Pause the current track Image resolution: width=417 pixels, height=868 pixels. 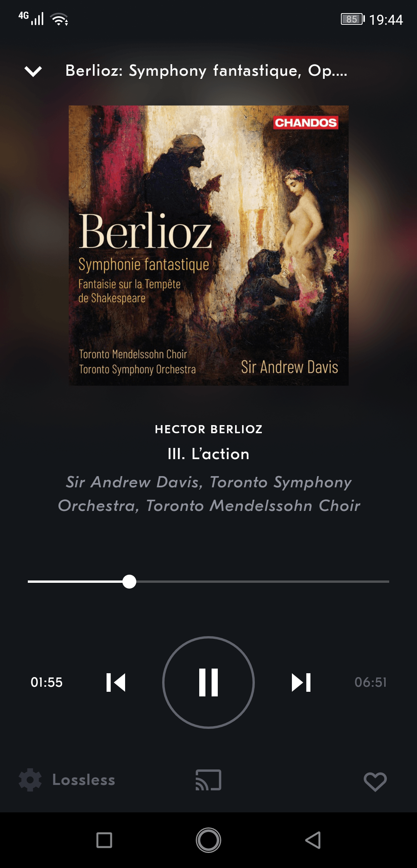(208, 682)
